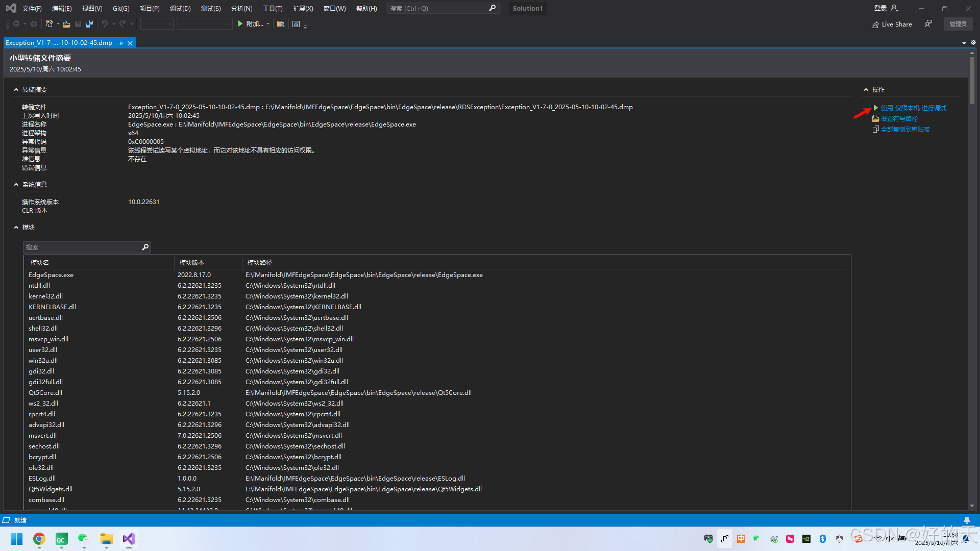
Task: Click the Open File folder icon
Action: click(x=66, y=24)
